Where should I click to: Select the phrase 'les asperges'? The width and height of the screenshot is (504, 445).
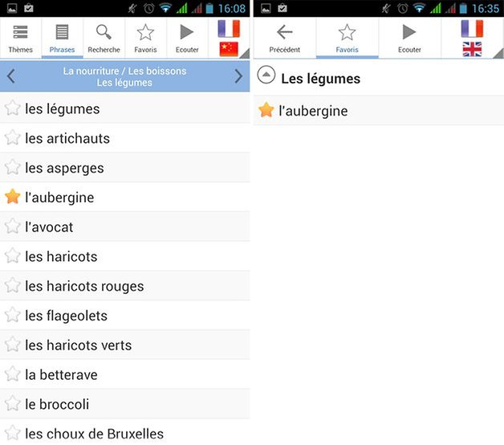65,169
